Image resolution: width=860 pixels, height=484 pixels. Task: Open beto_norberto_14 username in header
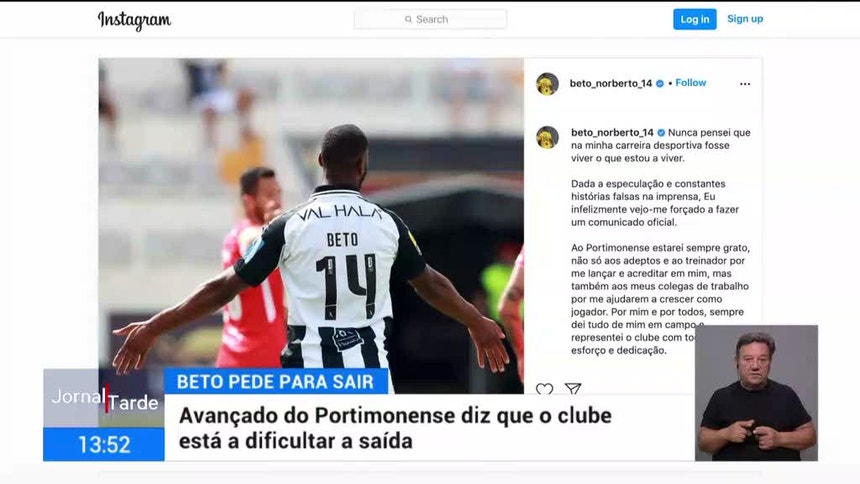(610, 83)
